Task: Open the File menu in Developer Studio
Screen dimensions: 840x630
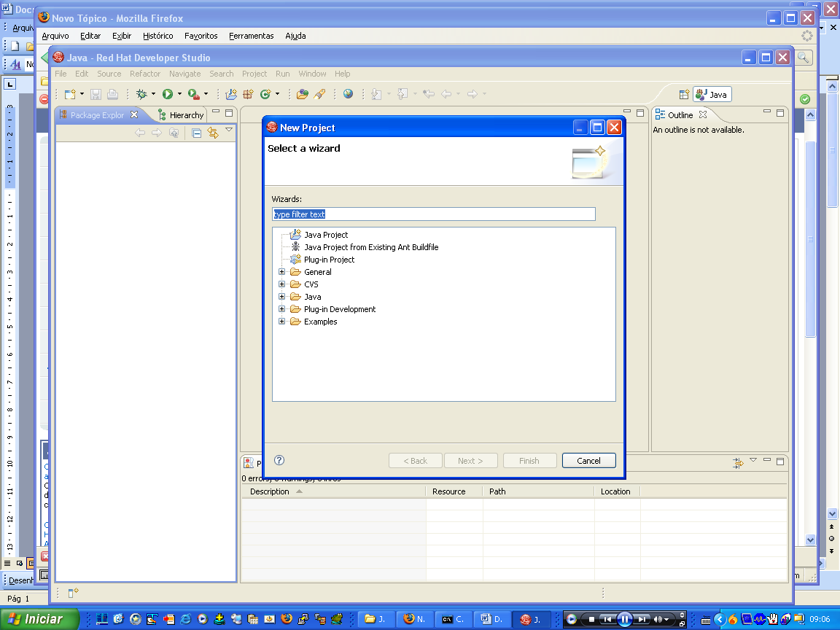Action: point(61,74)
